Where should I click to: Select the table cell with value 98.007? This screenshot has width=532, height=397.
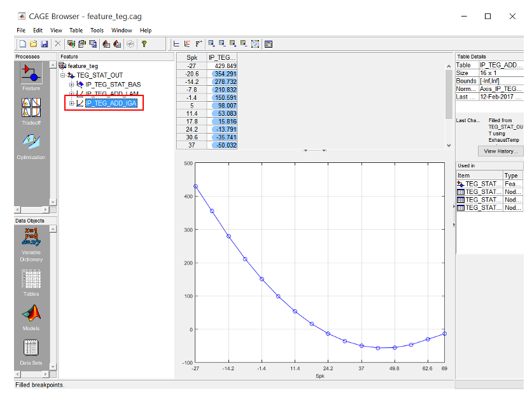click(222, 106)
